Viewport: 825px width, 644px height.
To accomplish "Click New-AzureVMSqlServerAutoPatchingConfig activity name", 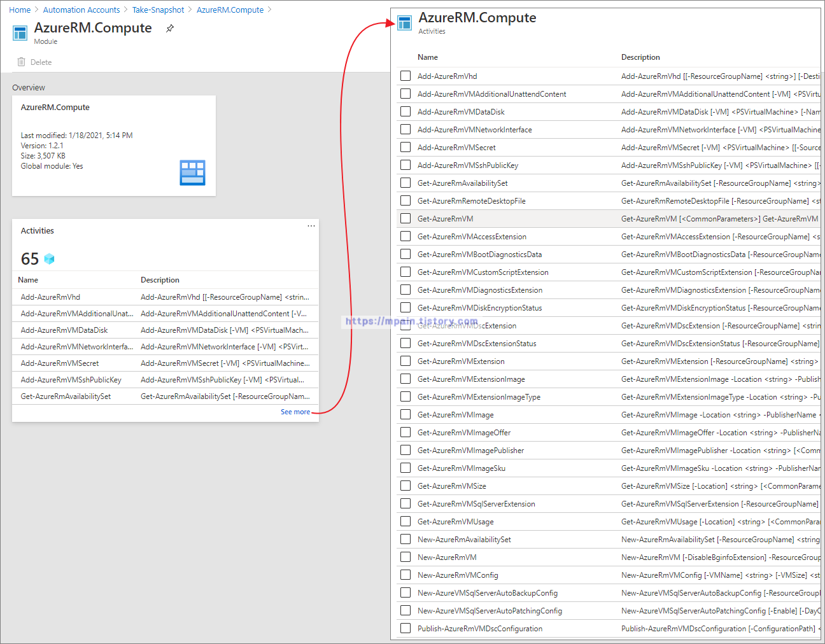I will tap(490, 610).
